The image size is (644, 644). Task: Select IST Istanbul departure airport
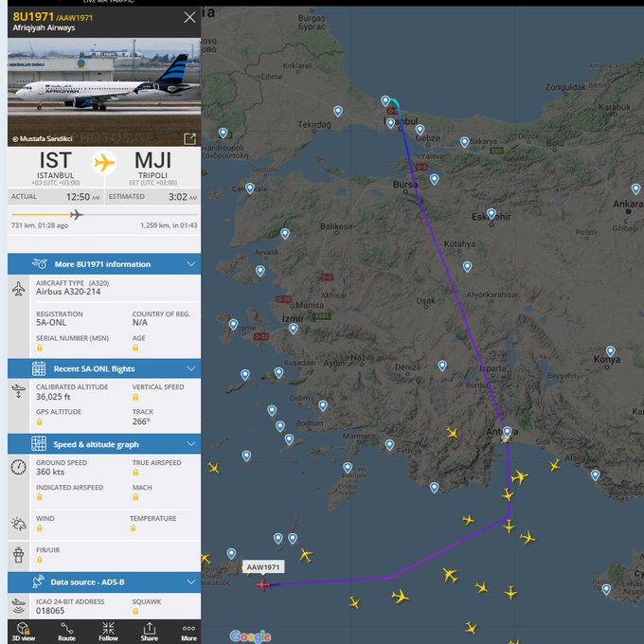(x=56, y=168)
